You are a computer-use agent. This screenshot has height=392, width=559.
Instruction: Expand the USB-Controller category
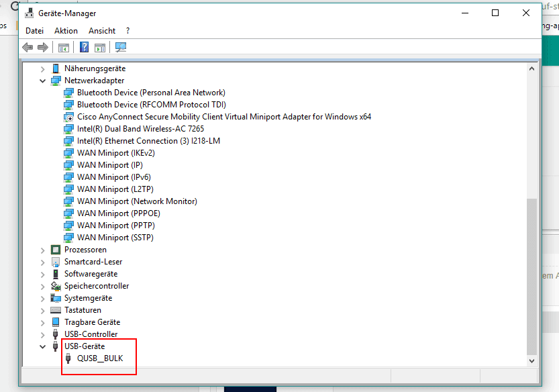click(x=43, y=335)
